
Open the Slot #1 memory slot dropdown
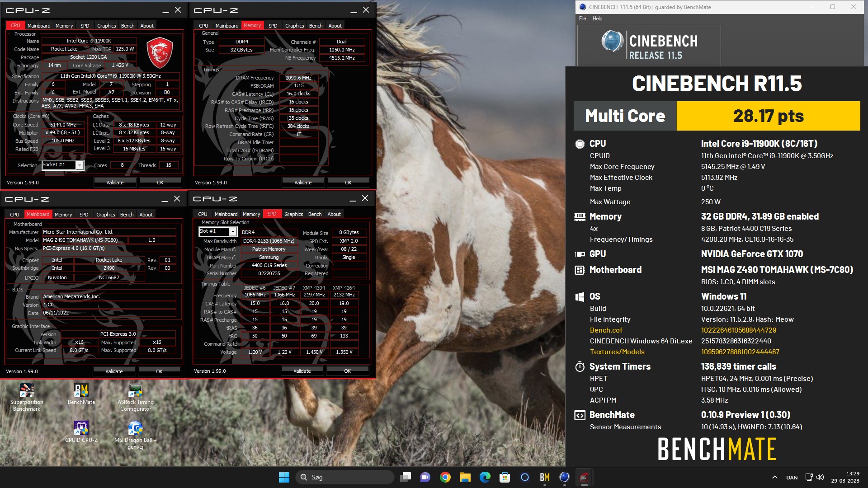click(233, 232)
